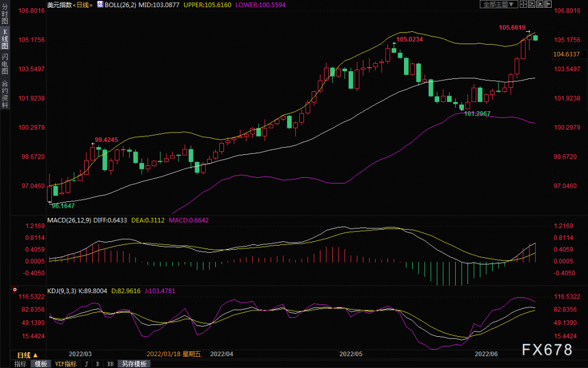Click the crosshair cursor icon

523,5
